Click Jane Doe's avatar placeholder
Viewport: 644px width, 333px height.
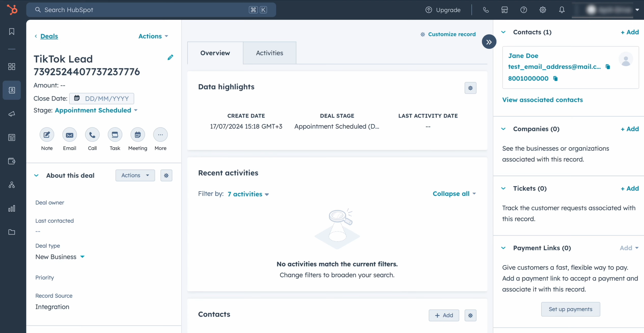pos(626,59)
